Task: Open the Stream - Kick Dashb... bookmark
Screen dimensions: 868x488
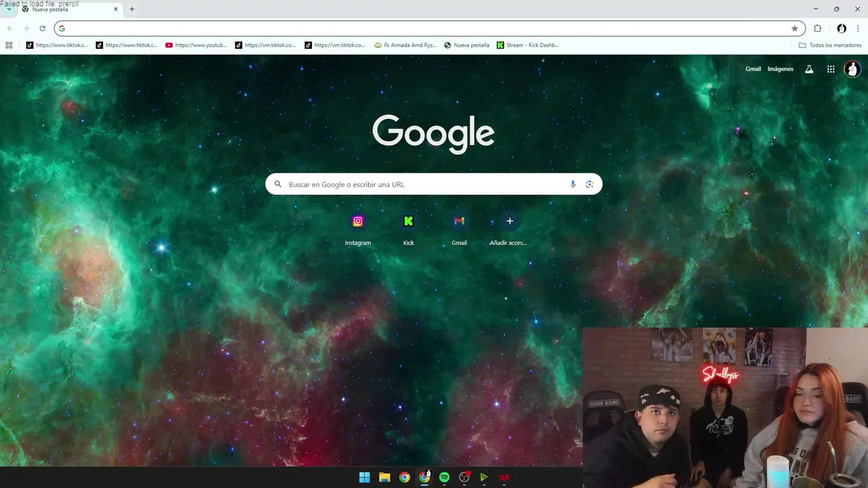Action: [528, 45]
